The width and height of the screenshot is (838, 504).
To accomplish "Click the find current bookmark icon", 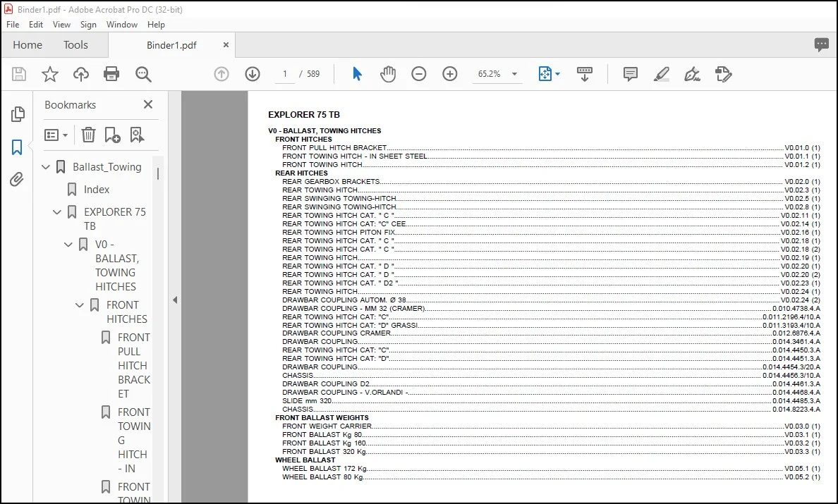I will tap(137, 135).
